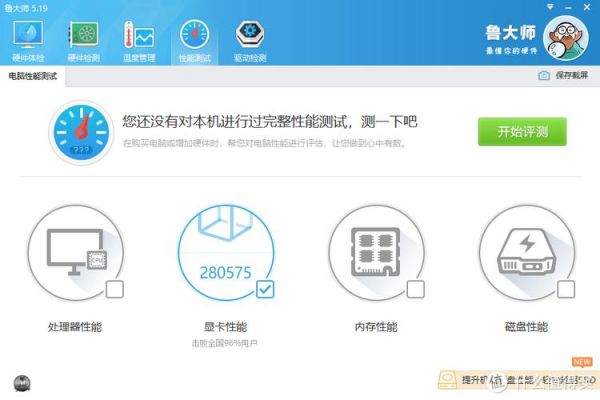
Task: Click the camera icon next to 保存截屏
Action: 544,75
